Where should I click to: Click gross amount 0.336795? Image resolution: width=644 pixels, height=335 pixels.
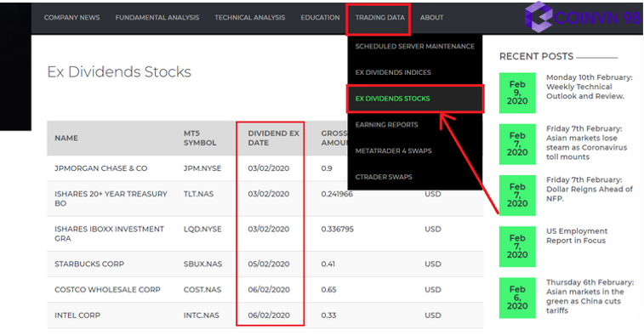pyautogui.click(x=337, y=229)
